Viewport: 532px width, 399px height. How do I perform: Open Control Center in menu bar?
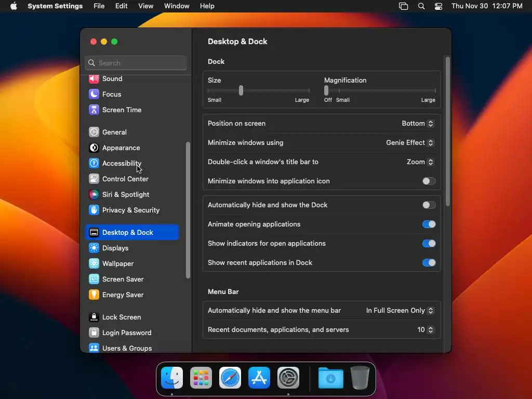point(438,6)
